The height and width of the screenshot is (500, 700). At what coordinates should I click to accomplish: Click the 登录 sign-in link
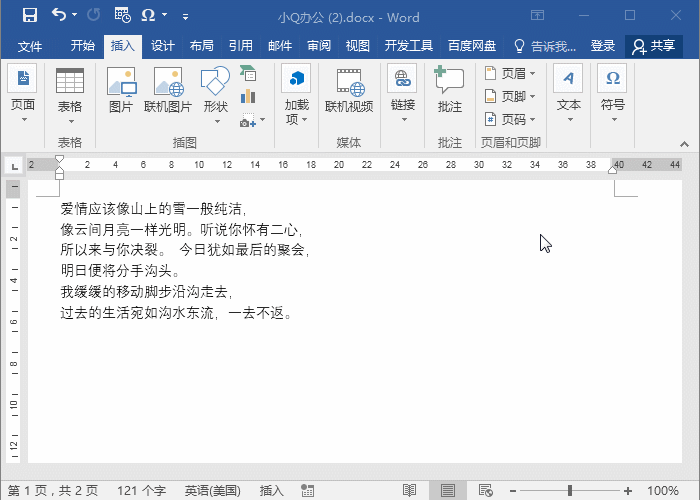pos(603,46)
